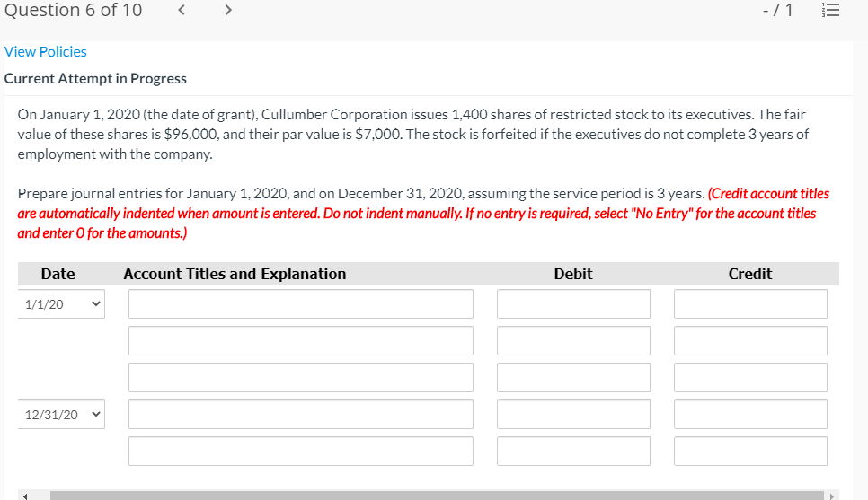This screenshot has height=500, width=868.
Task: Click the 'Credit' column header
Action: [750, 274]
